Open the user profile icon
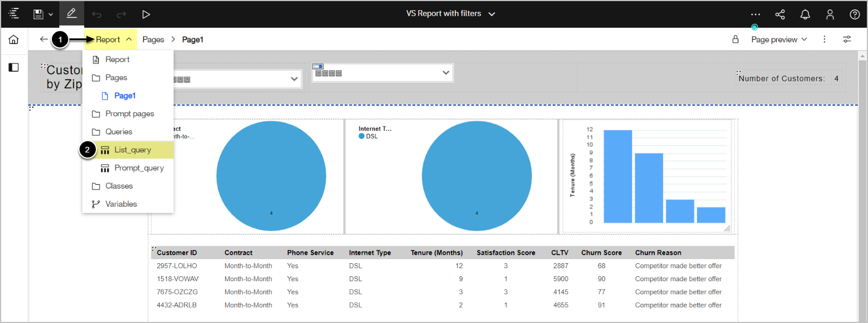The image size is (868, 323). point(830,14)
